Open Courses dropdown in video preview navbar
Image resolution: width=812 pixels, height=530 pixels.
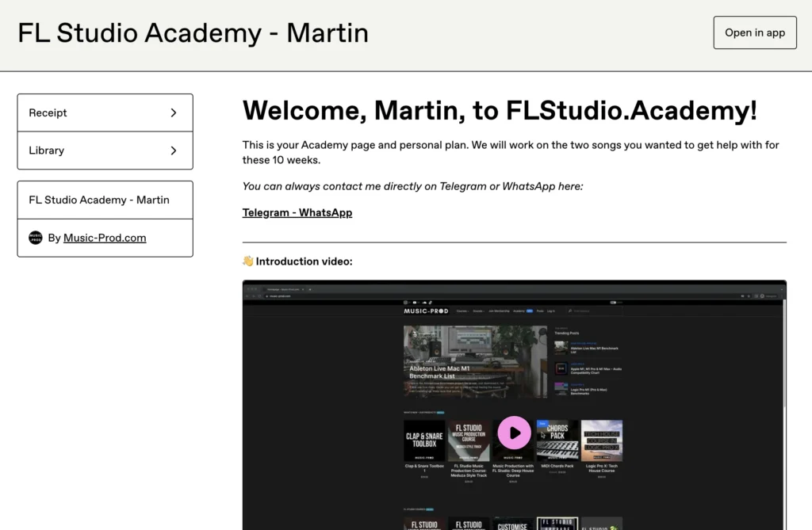462,311
